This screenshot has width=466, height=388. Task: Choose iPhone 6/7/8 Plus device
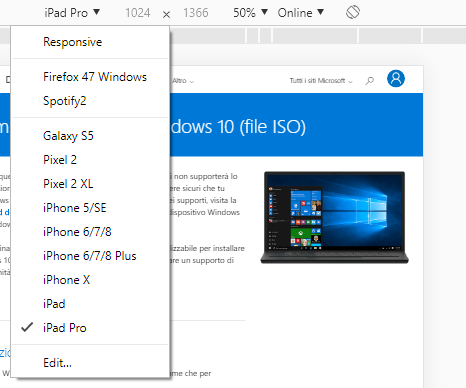pyautogui.click(x=90, y=256)
